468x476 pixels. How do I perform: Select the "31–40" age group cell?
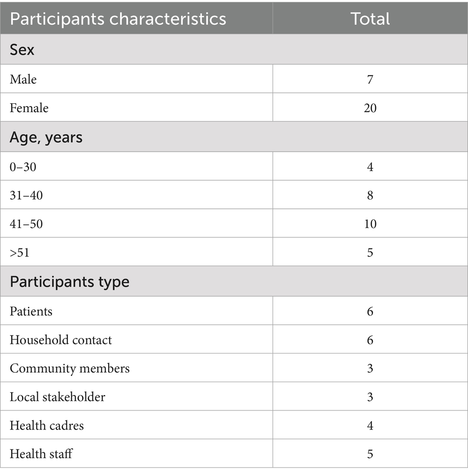coord(26,195)
